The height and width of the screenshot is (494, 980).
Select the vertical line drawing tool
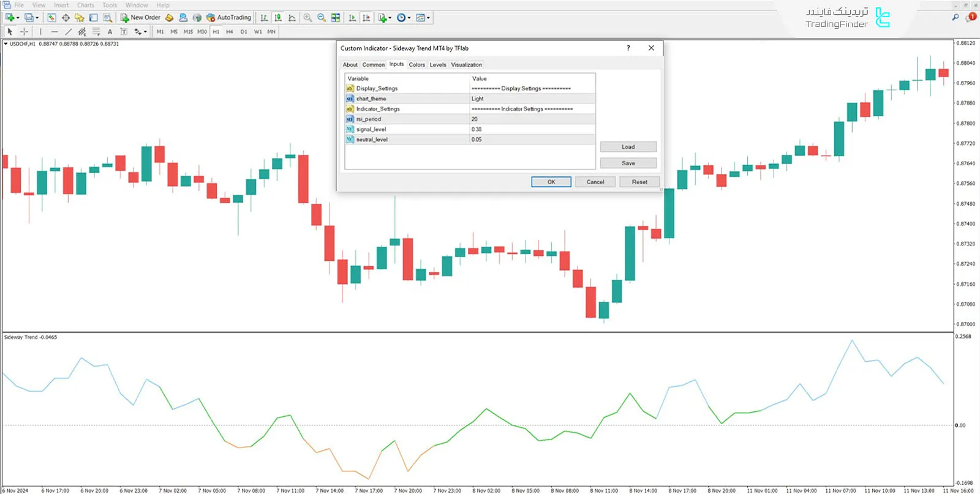[x=40, y=32]
